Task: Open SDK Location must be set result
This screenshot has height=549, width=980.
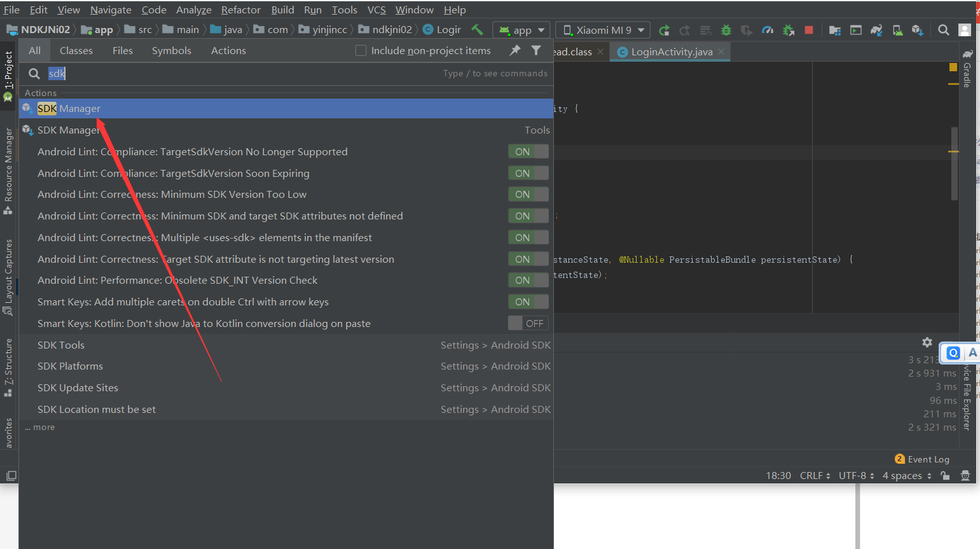Action: (286, 409)
